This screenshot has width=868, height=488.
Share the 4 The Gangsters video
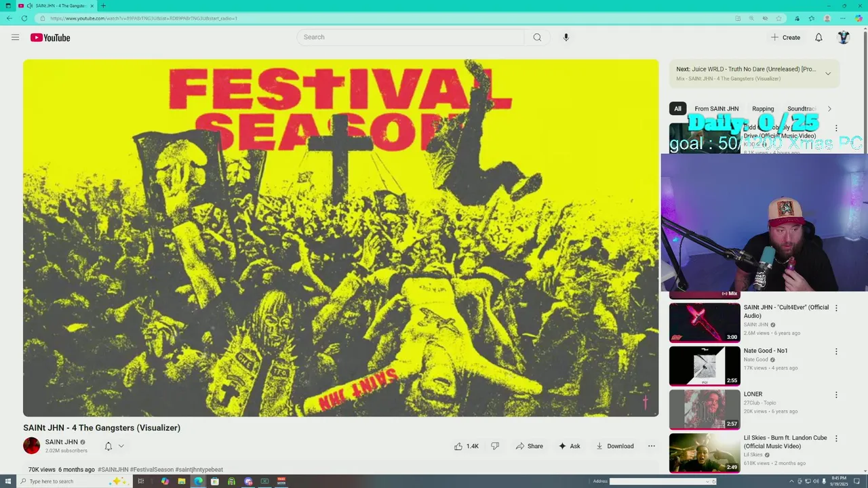[529, 446]
